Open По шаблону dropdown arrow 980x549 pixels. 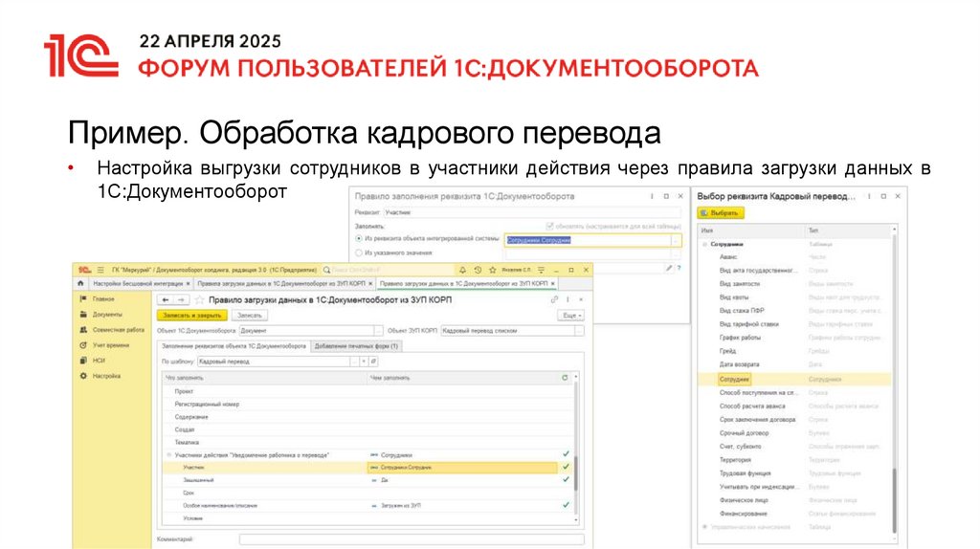pyautogui.click(x=364, y=362)
